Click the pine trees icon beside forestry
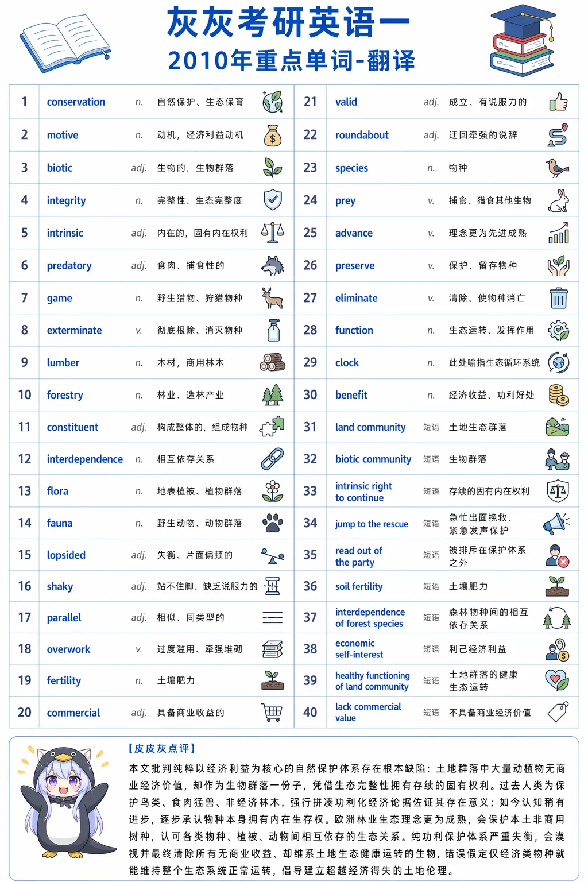 coord(272,394)
